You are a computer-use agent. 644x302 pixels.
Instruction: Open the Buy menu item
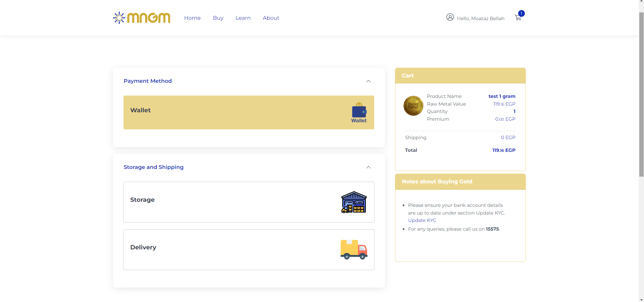[218, 18]
